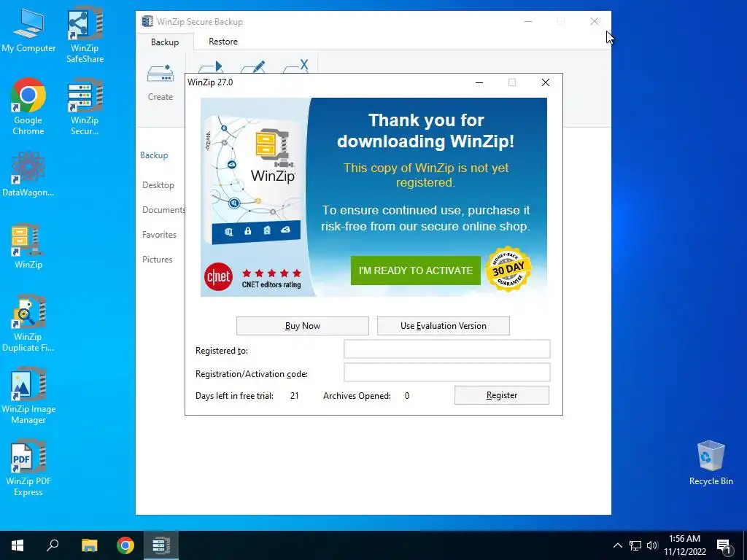Open the Windows Start menu
The width and height of the screenshot is (747, 560).
18,545
